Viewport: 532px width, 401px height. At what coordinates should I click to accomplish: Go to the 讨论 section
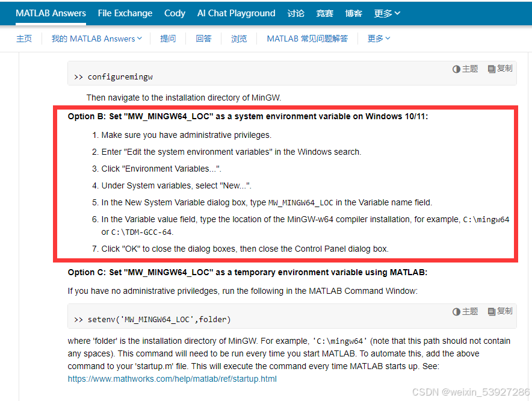point(296,13)
